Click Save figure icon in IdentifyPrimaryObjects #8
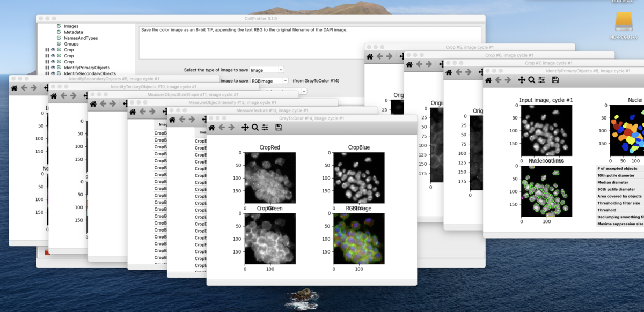Screen dimensions: 644x312 tap(555, 80)
